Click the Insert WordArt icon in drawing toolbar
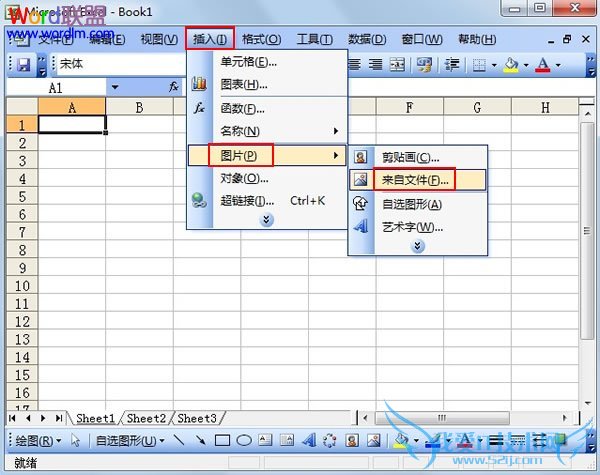Screen dimensions: 600x475 click(308, 440)
